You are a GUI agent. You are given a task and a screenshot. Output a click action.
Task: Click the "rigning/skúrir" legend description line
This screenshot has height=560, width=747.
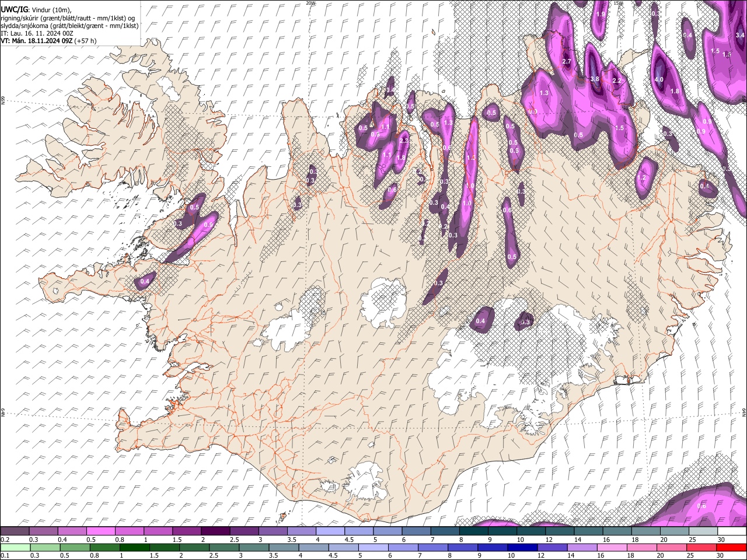(69, 18)
